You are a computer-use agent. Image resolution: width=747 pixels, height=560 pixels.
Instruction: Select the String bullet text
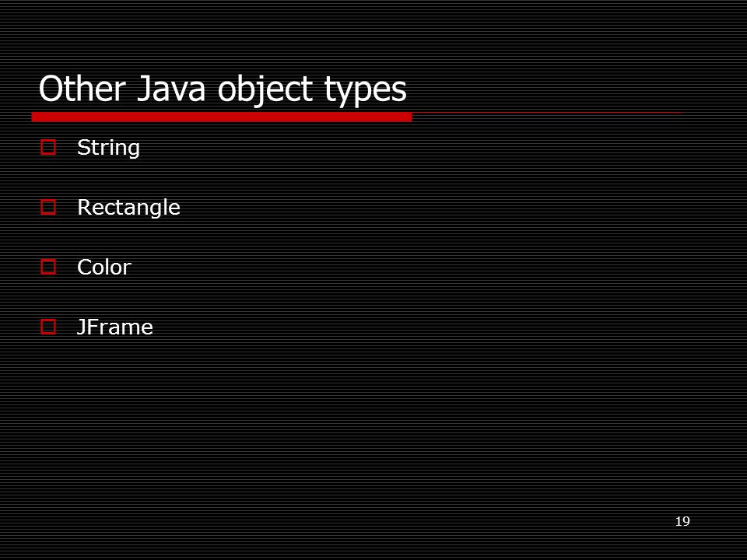(108, 148)
